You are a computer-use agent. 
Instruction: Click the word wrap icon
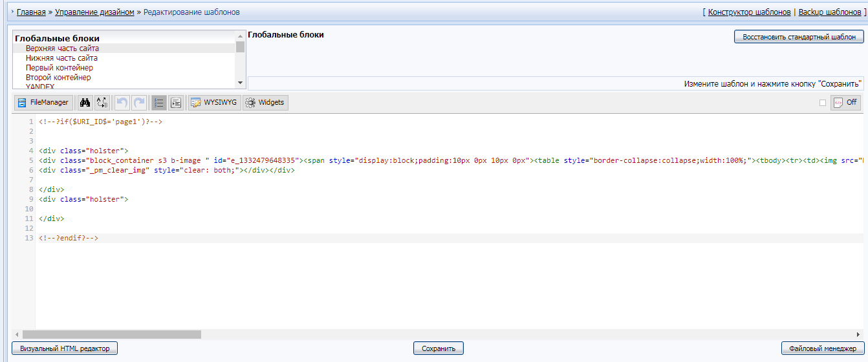coord(175,102)
